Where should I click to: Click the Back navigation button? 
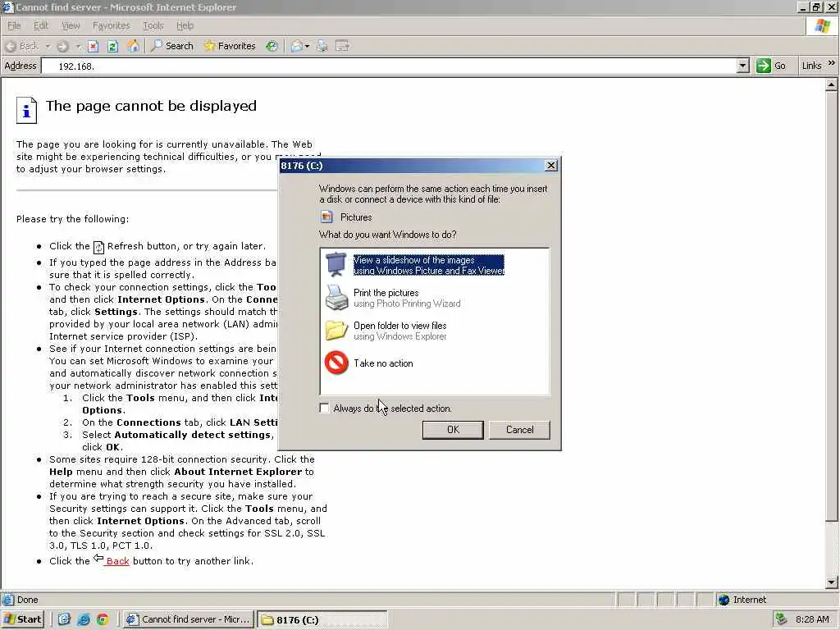22,46
